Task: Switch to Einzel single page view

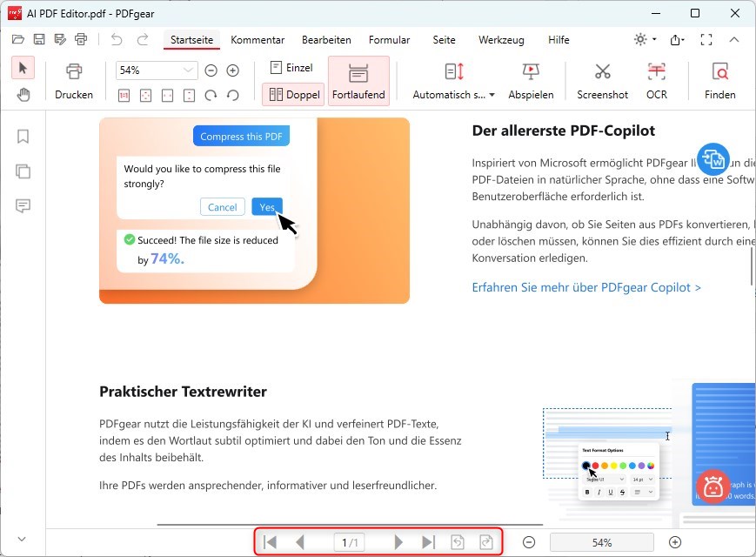Action: point(291,68)
